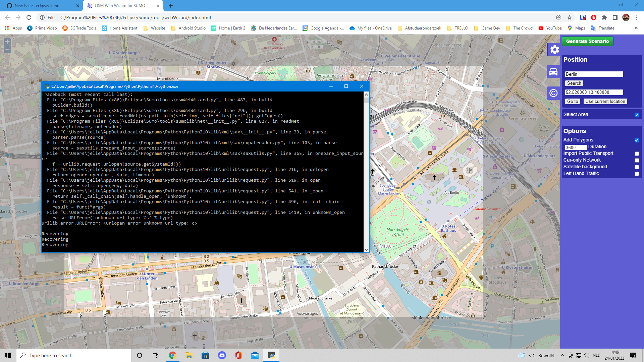Zoom out on the map with the minus button
This screenshot has width=644, height=362.
(x=7, y=49)
